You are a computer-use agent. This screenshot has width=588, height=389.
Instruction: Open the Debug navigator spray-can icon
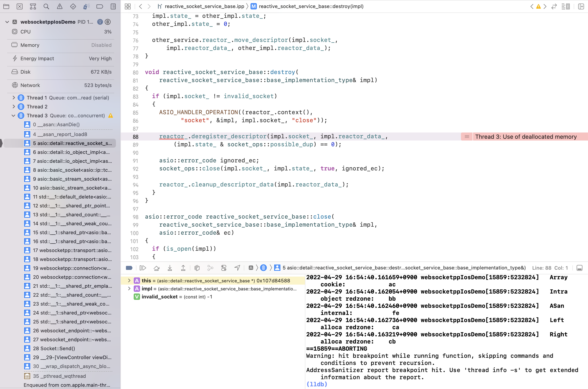tap(86, 6)
